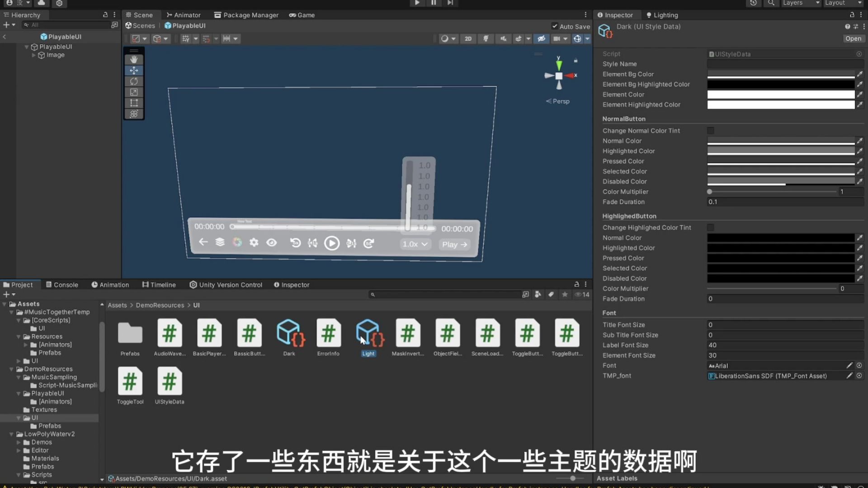Click the Scenes breadcrumb in scene view

coord(140,26)
